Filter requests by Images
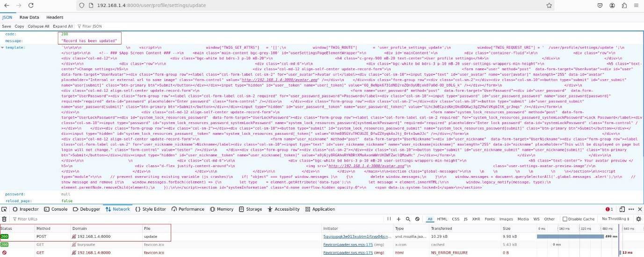The width and height of the screenshot is (644, 257). [506, 219]
